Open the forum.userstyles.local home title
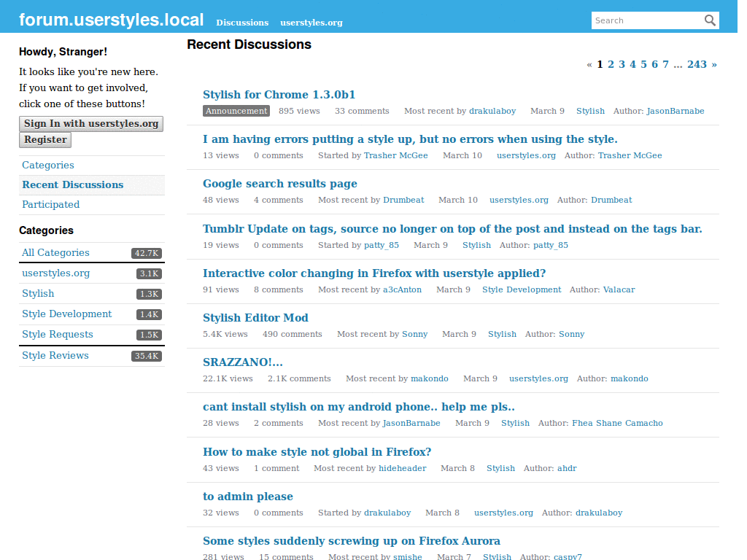 [111, 20]
